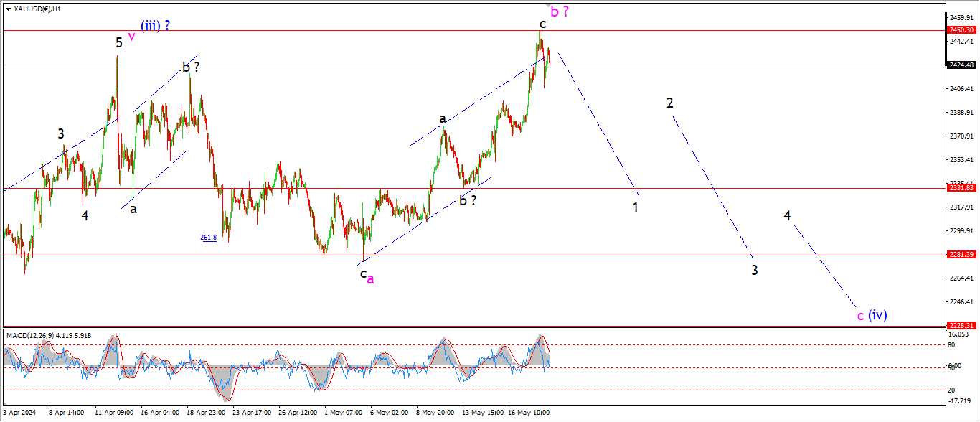The height and width of the screenshot is (422, 980).
Task: Select the XAUUSD(€),H1 chart title
Action: [x=37, y=9]
